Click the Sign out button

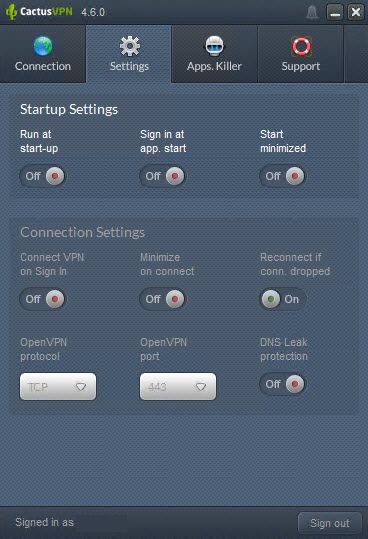330,523
